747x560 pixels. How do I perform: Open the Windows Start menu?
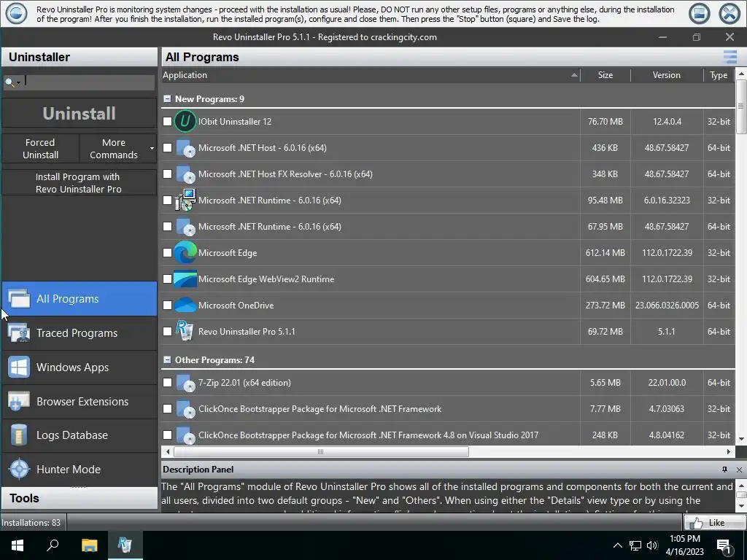tap(18, 545)
